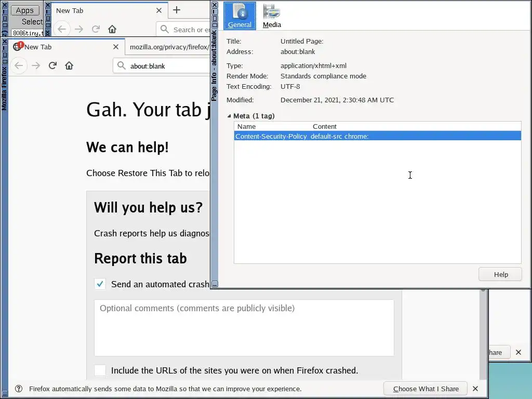Uncheck Send an automated crash report
The height and width of the screenshot is (399, 532).
click(100, 284)
